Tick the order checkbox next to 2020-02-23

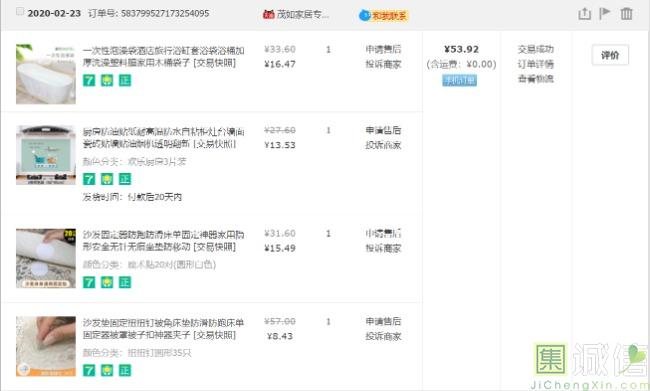pyautogui.click(x=19, y=12)
